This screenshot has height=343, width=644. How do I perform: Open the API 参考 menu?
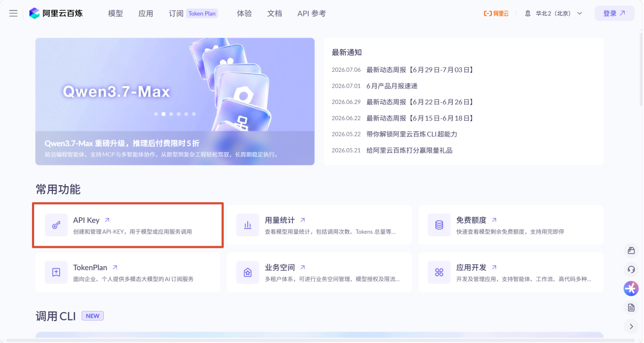point(311,13)
